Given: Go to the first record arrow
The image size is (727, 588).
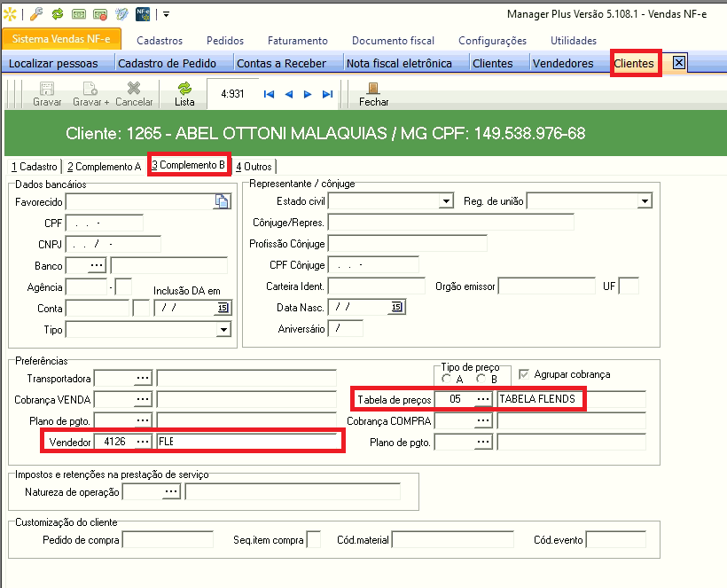Looking at the screenshot, I should pos(269,94).
